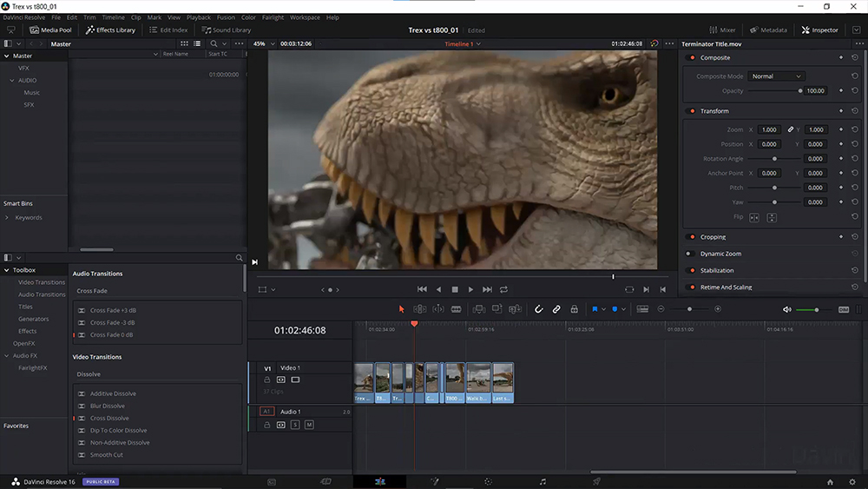Expand the Keywords smart bin

(7, 218)
